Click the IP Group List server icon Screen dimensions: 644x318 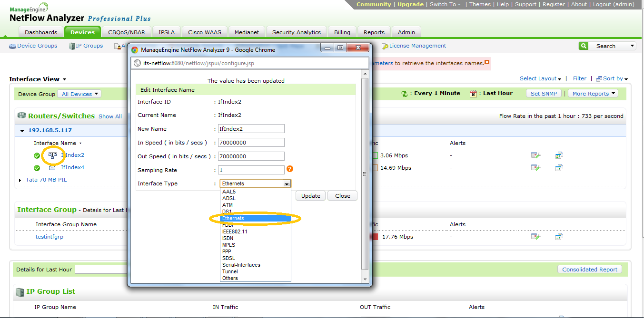pyautogui.click(x=20, y=292)
